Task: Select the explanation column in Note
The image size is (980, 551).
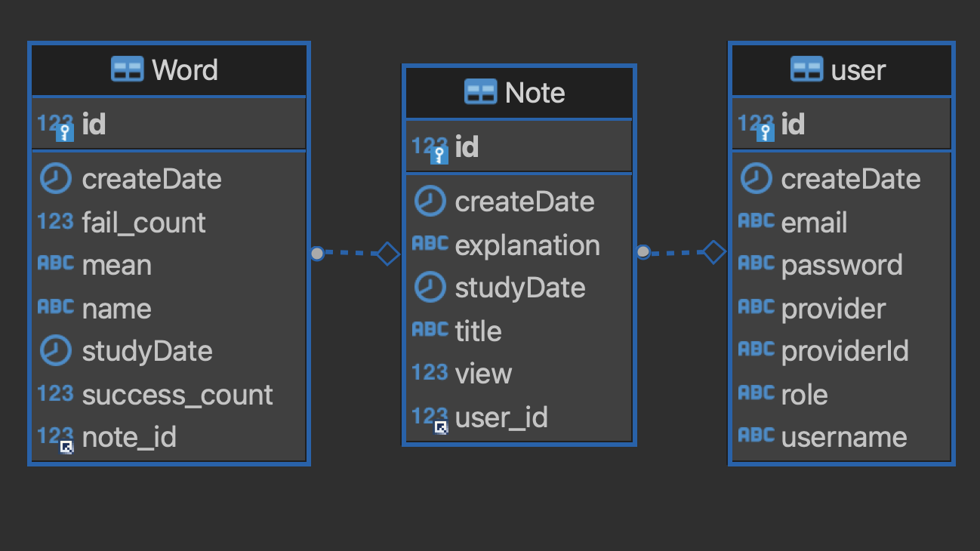Action: 519,245
